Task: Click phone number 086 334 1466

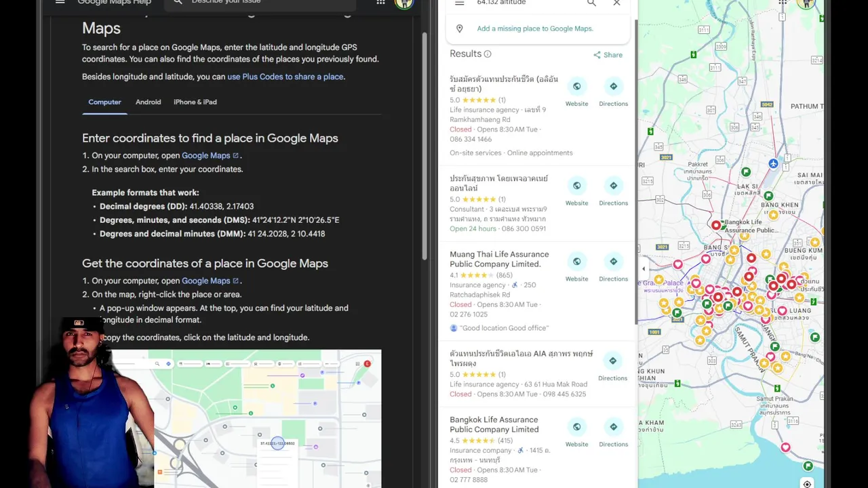Action: [471, 139]
